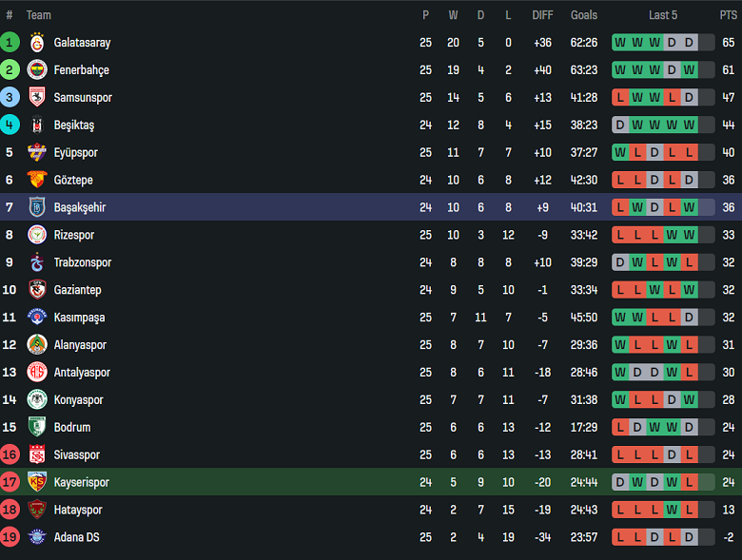Sort table by PTS column header
This screenshot has width=742, height=560.
pos(728,15)
